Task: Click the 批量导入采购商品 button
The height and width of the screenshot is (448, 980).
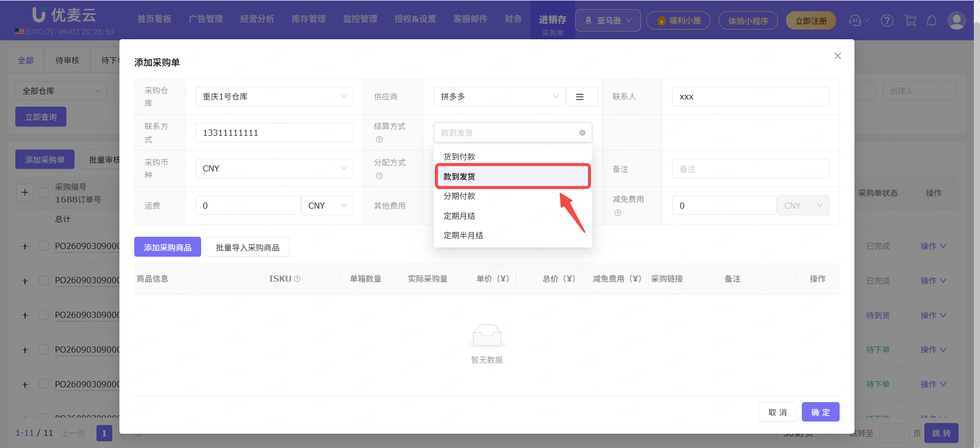Action: [x=248, y=247]
